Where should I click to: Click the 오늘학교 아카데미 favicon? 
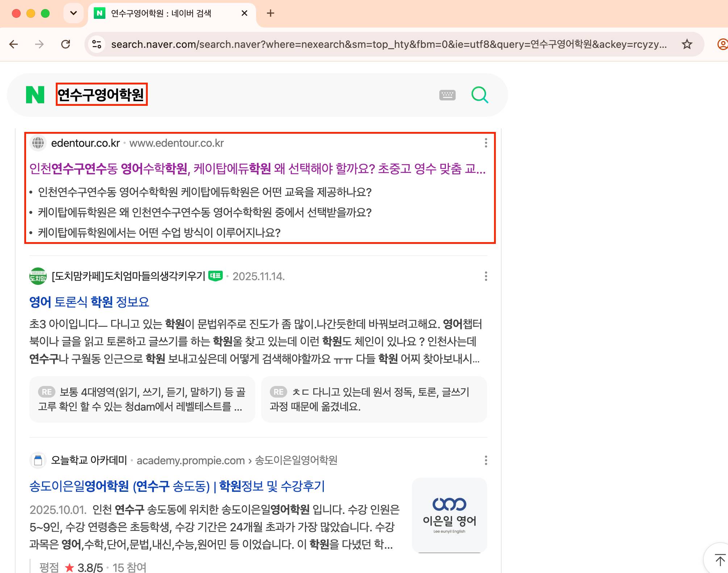(x=38, y=460)
